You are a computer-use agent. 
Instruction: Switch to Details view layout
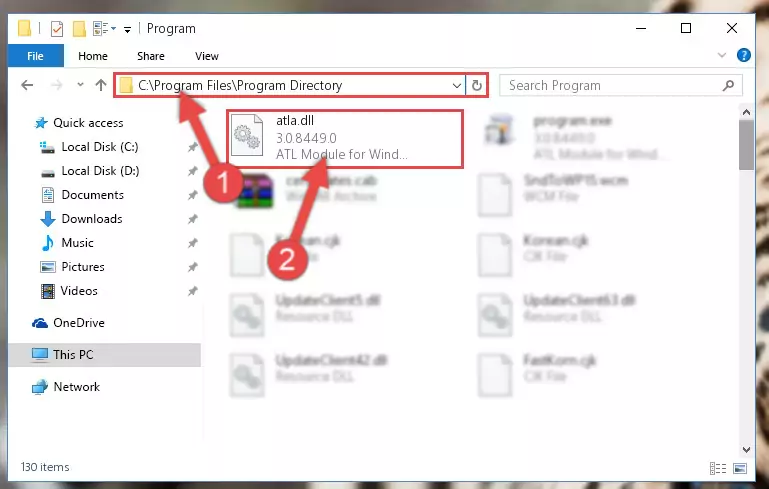[718, 468]
